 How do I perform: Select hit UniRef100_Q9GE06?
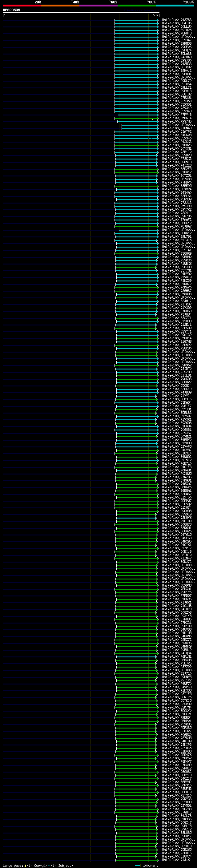click(177, 47)
